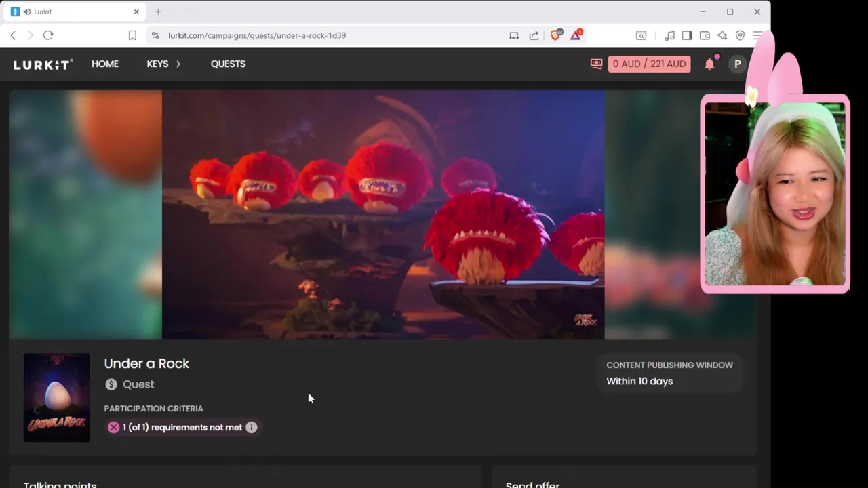Click the 0 AUD / 221 AUD balance

[x=649, y=64]
